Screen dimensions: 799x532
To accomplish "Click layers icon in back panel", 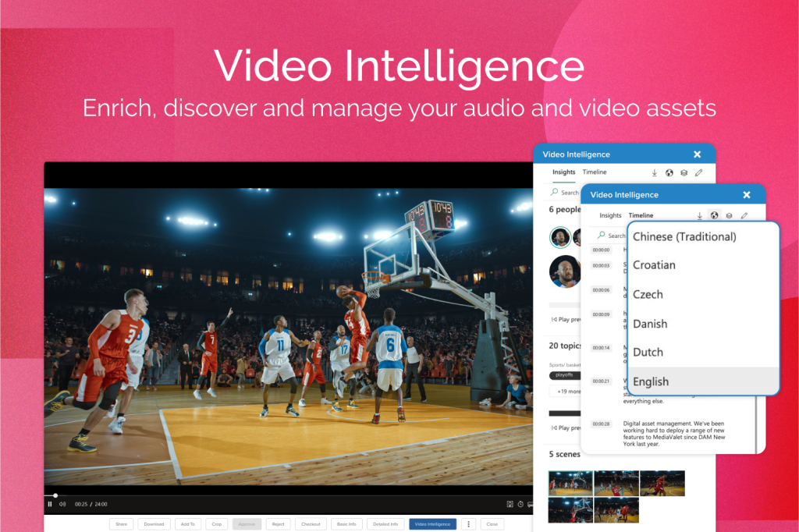I will click(684, 172).
